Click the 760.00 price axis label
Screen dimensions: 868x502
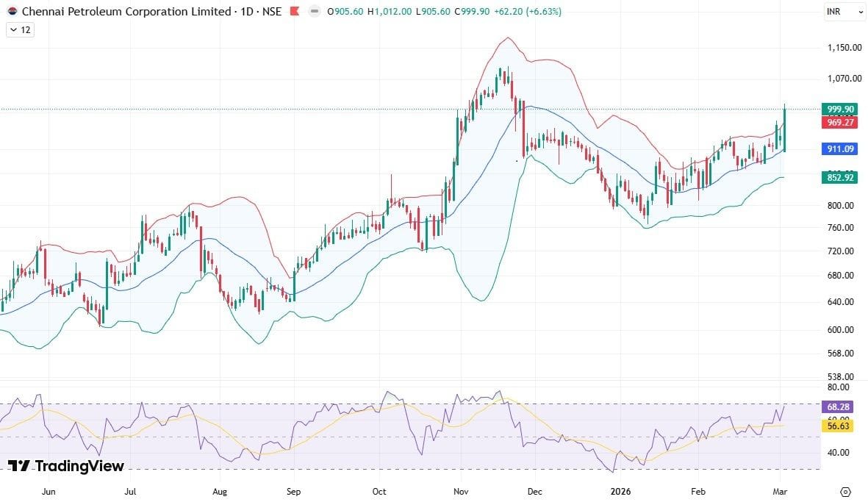tap(840, 227)
